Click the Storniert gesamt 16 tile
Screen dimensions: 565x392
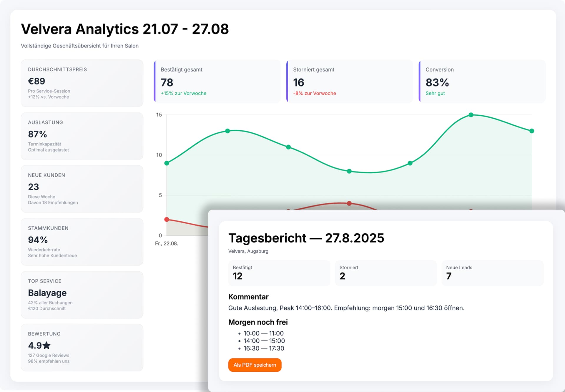point(350,82)
